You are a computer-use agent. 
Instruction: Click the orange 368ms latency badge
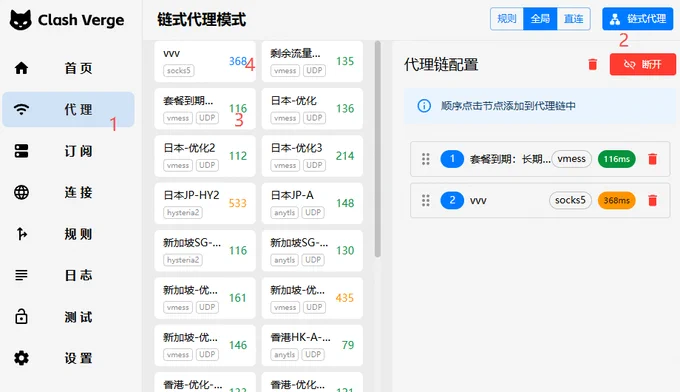tap(617, 200)
